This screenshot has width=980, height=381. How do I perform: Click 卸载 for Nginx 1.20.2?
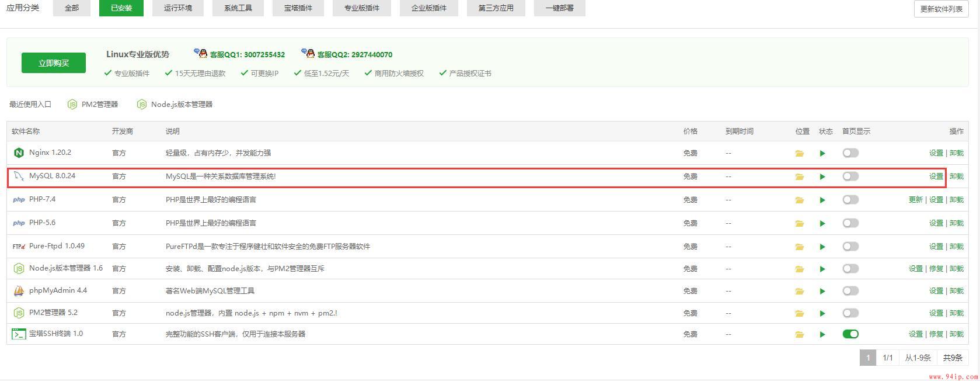957,153
